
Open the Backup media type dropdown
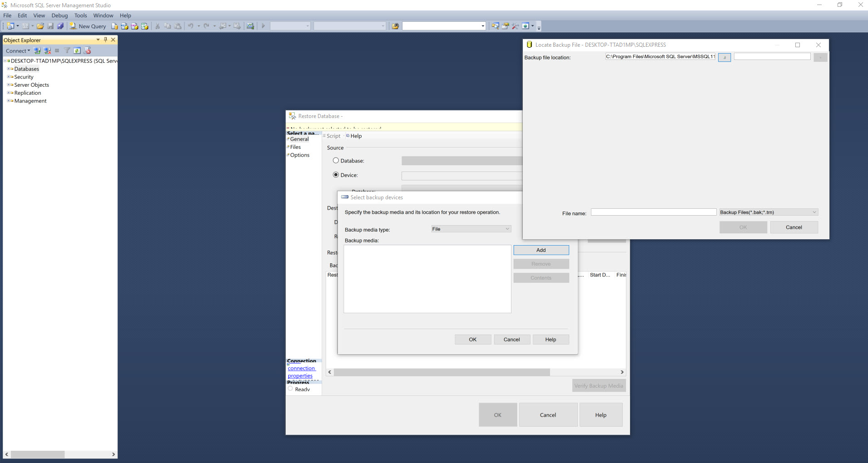471,229
